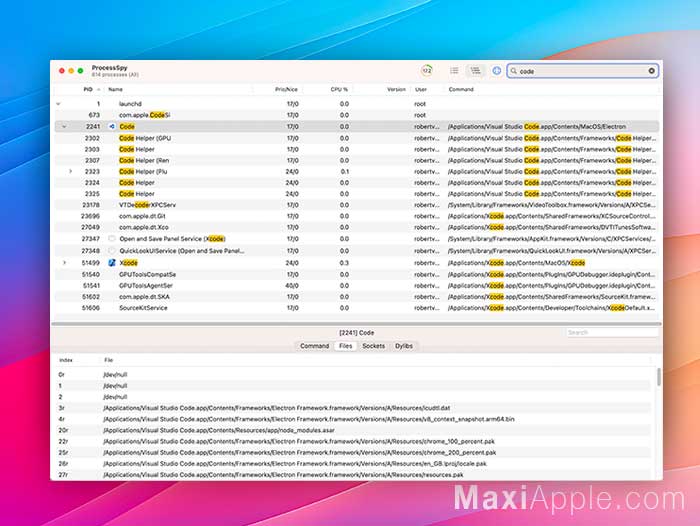Select the node_modules.asar file row
This screenshot has height=526, width=700.
point(354,430)
